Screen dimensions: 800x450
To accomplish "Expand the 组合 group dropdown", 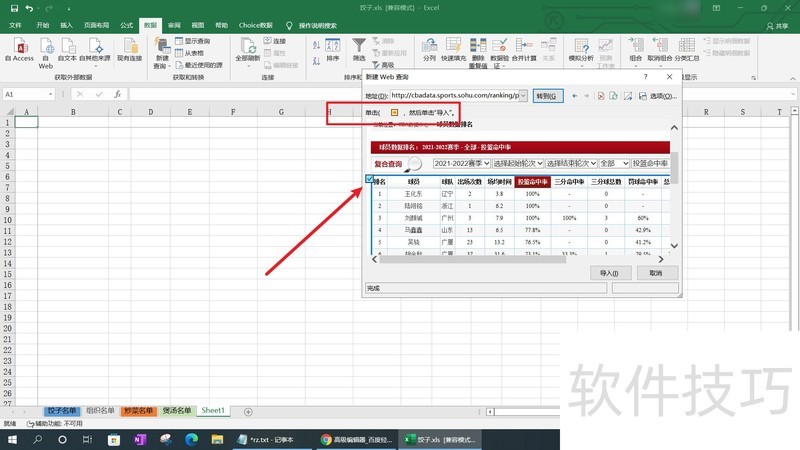I will pyautogui.click(x=635, y=66).
